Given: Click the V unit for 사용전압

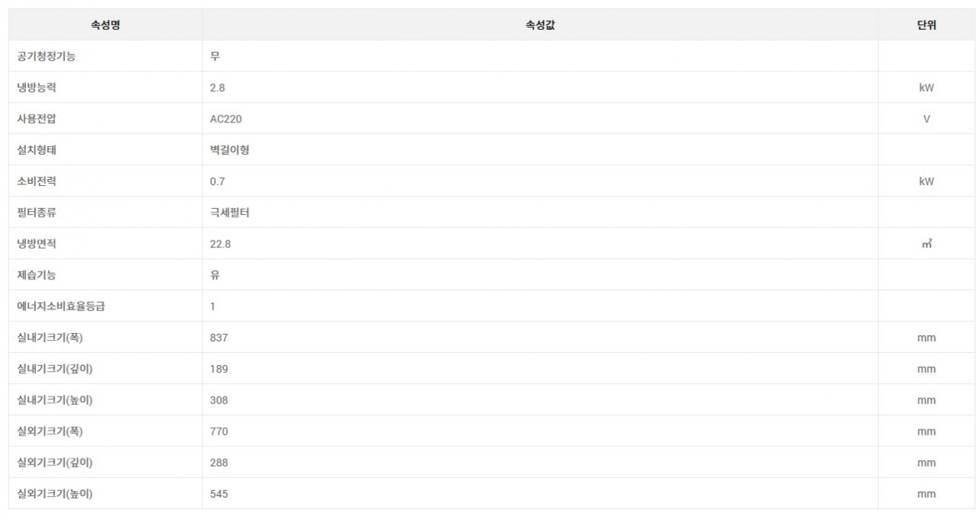Looking at the screenshot, I should click(926, 119).
